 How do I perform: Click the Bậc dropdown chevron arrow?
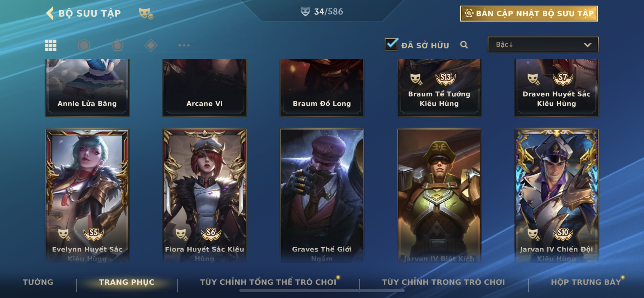(x=587, y=45)
